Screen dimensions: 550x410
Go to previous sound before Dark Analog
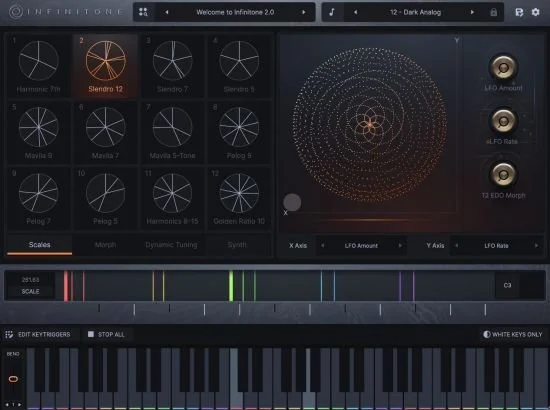click(355, 12)
